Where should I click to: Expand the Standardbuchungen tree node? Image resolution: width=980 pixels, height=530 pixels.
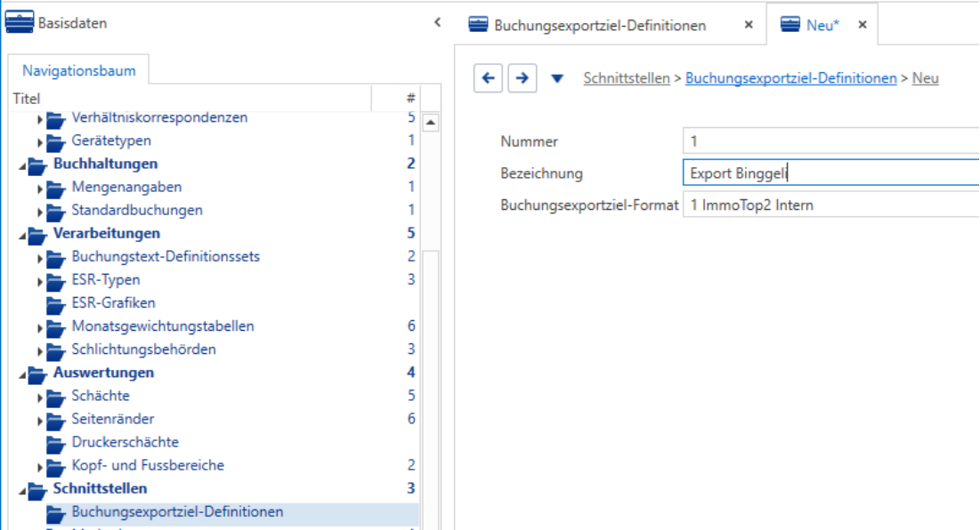tap(39, 212)
